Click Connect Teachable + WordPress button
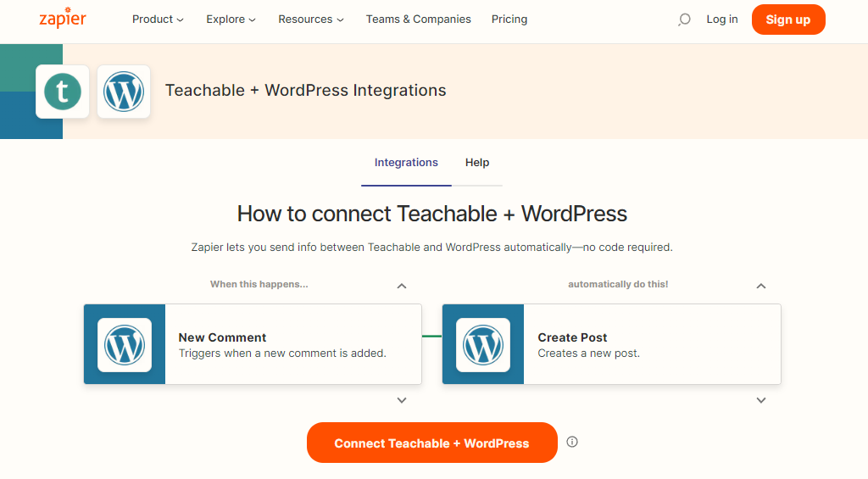 (431, 443)
